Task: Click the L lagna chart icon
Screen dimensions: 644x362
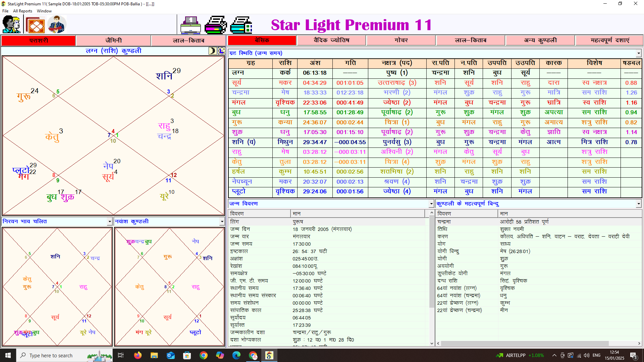Action: point(221,51)
